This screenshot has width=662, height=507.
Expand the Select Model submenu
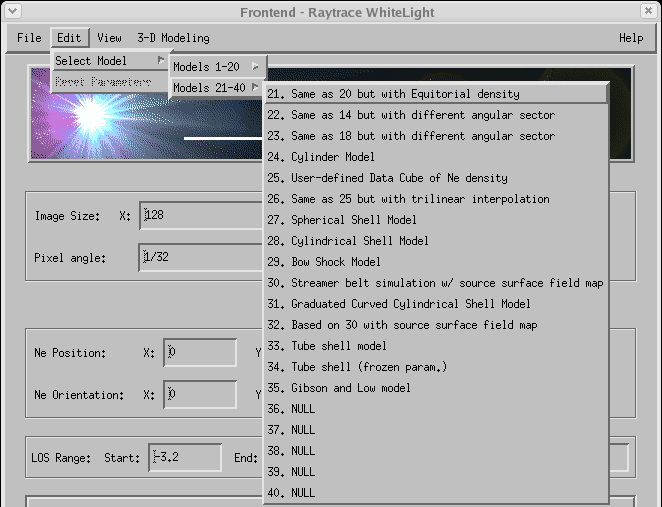click(x=109, y=61)
